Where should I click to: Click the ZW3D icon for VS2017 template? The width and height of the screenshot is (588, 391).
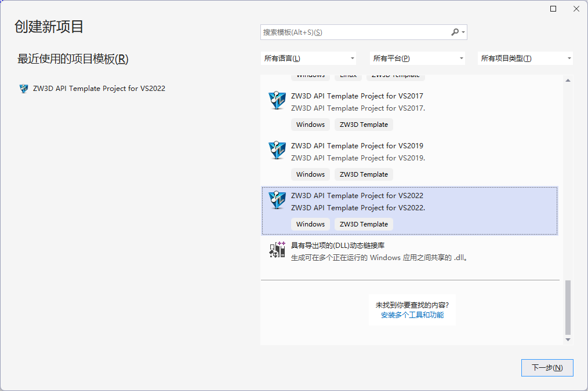tap(277, 100)
